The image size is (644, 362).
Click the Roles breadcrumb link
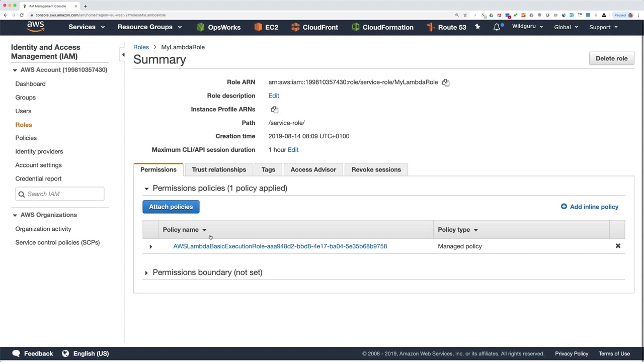(141, 47)
